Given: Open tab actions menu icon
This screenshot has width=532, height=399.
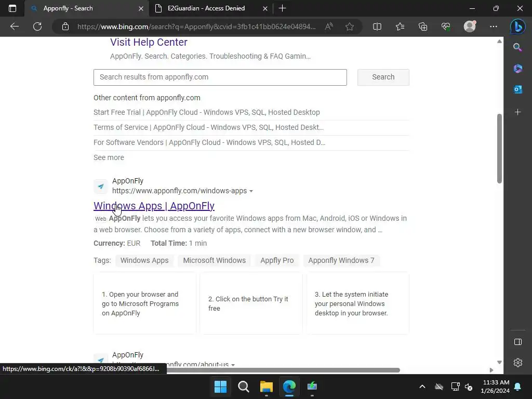Looking at the screenshot, I should click(12, 8).
